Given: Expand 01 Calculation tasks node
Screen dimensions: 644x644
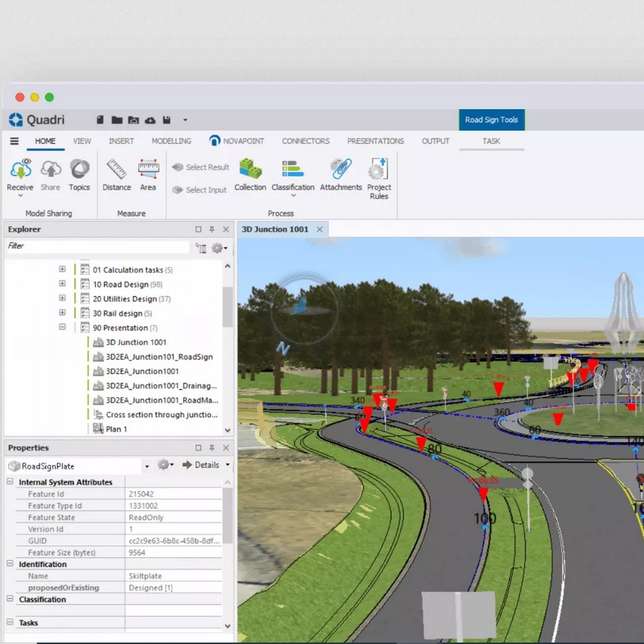Looking at the screenshot, I should (x=62, y=269).
